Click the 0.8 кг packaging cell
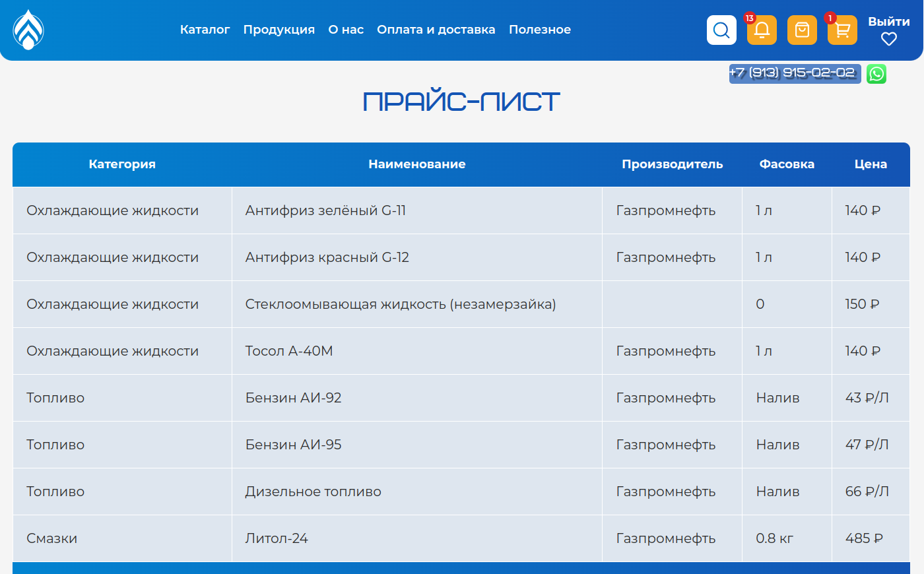924x574 pixels. point(787,538)
